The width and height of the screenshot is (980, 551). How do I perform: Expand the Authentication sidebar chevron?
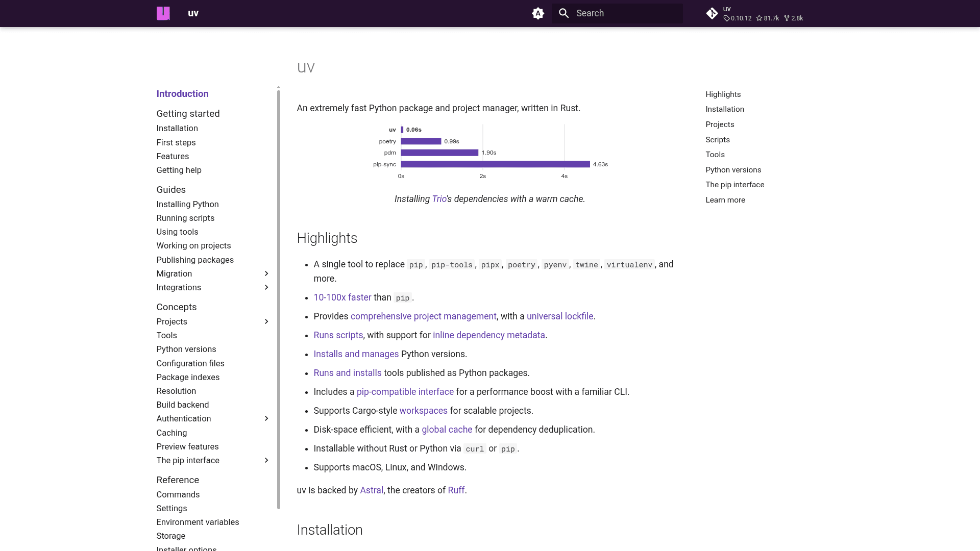pos(266,419)
